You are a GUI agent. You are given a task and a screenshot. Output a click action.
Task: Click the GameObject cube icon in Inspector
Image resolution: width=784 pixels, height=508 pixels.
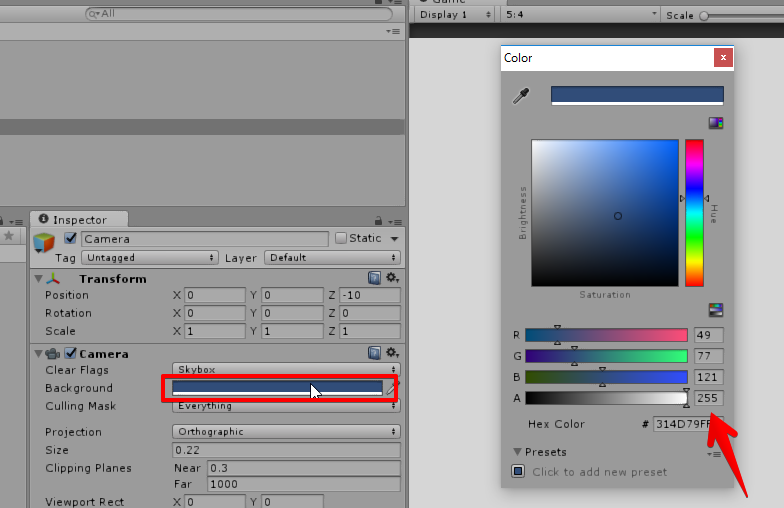point(44,242)
